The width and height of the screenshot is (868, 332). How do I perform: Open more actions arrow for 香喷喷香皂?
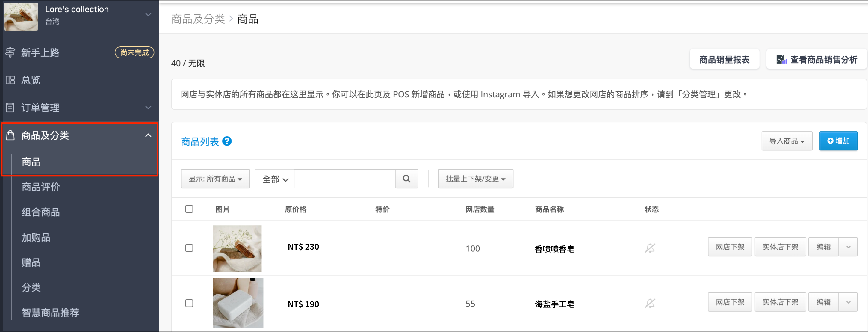coord(848,247)
